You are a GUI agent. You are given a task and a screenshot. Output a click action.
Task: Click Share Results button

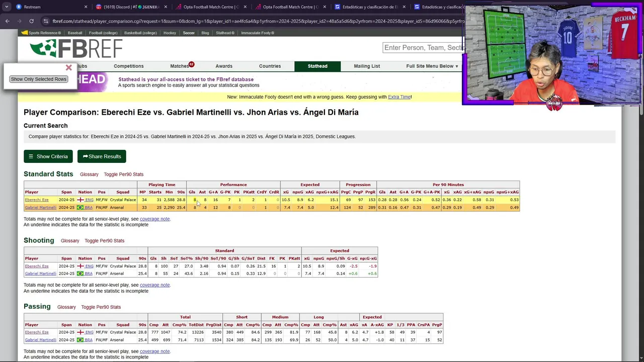(x=102, y=156)
